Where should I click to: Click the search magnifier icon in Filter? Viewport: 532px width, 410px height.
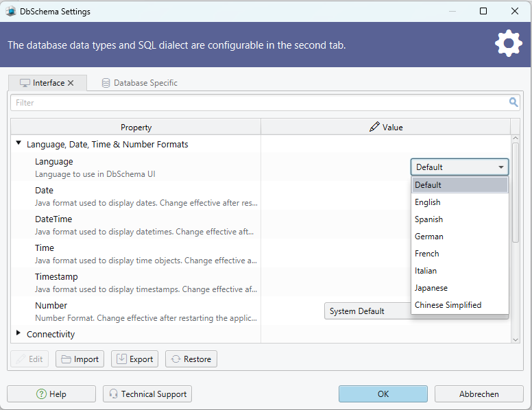pyautogui.click(x=513, y=102)
